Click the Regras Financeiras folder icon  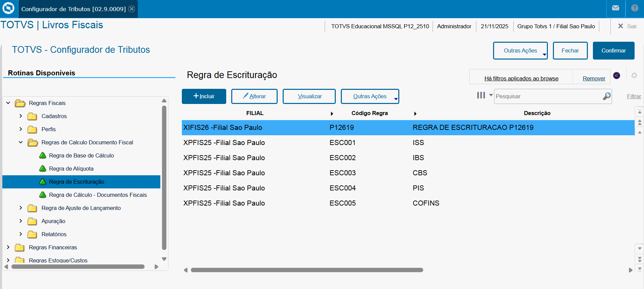click(x=19, y=247)
